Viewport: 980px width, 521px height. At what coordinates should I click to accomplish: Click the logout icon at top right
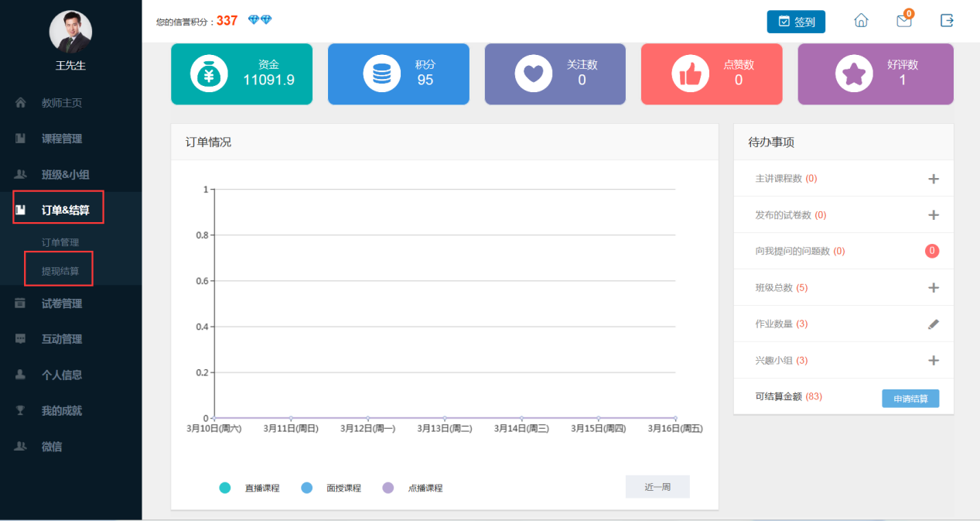coord(947,21)
